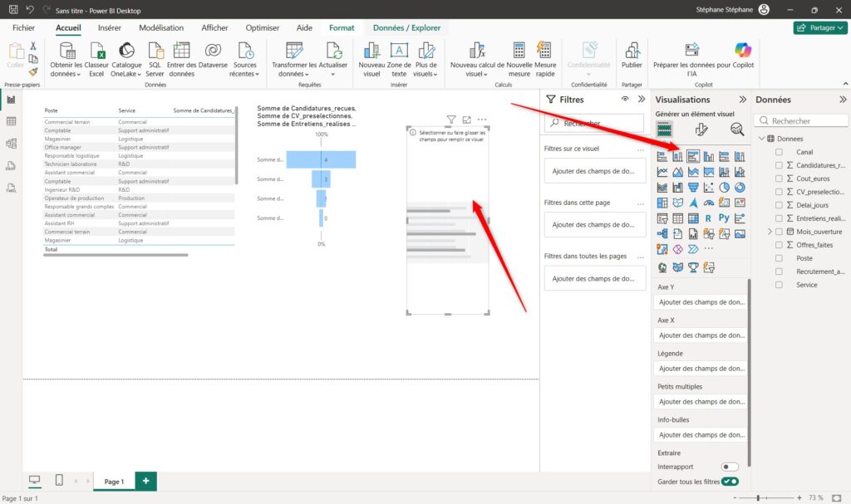Collapse the Visualisations pane
The height and width of the screenshot is (504, 851).
coord(742,100)
